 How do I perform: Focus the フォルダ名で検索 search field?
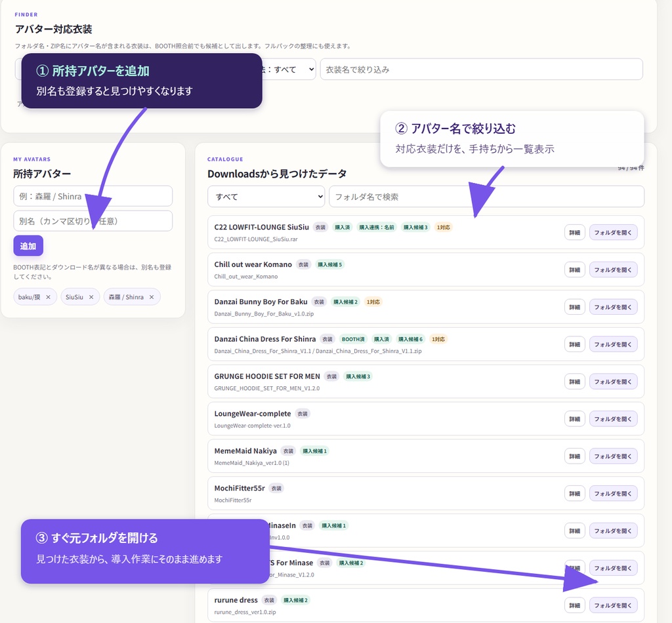click(486, 197)
